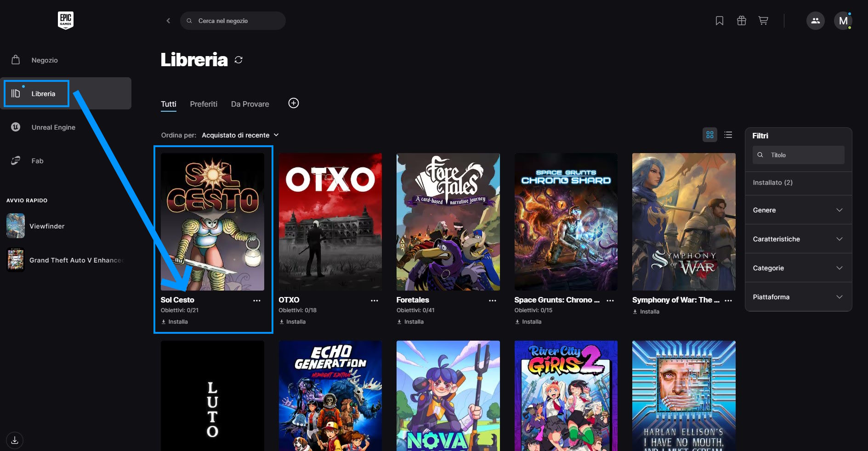Click the OTXO title text
Image resolution: width=868 pixels, height=451 pixels.
tap(289, 300)
